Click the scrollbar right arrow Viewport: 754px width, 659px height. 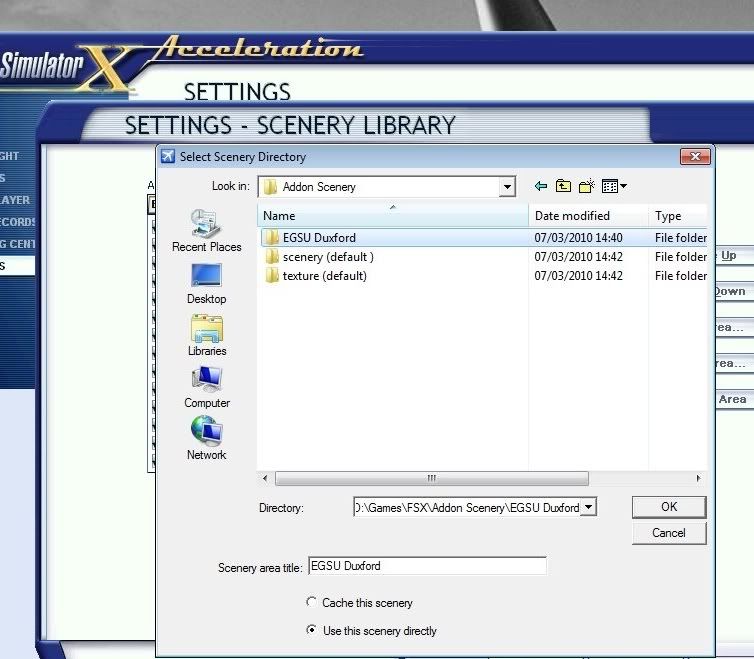coord(698,478)
